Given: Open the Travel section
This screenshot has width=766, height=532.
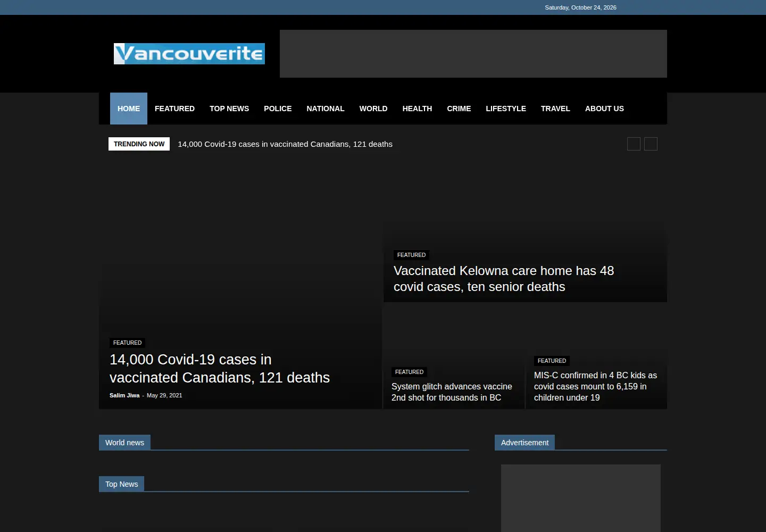Looking at the screenshot, I should 555,109.
